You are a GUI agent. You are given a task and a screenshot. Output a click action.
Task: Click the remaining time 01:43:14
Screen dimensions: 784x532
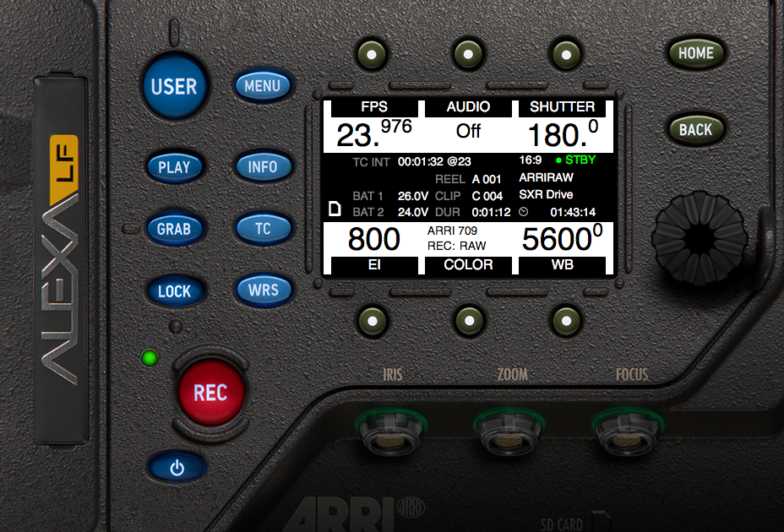click(573, 213)
